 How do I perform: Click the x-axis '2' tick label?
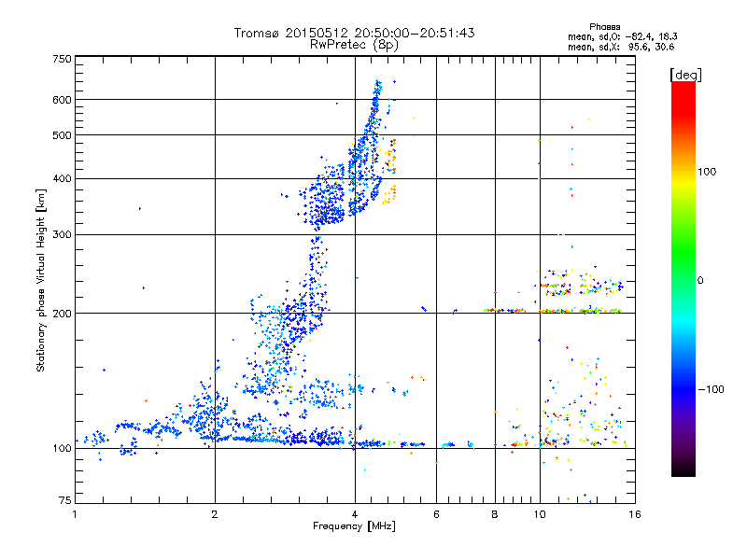click(x=215, y=514)
